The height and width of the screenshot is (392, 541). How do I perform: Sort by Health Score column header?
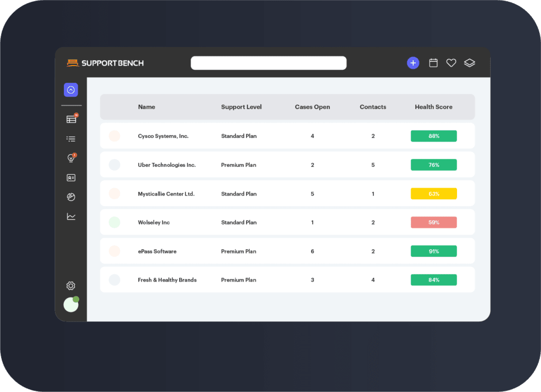point(433,107)
